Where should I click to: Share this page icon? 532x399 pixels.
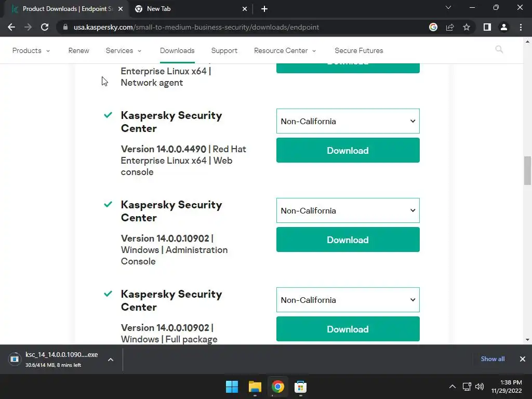[x=450, y=27]
